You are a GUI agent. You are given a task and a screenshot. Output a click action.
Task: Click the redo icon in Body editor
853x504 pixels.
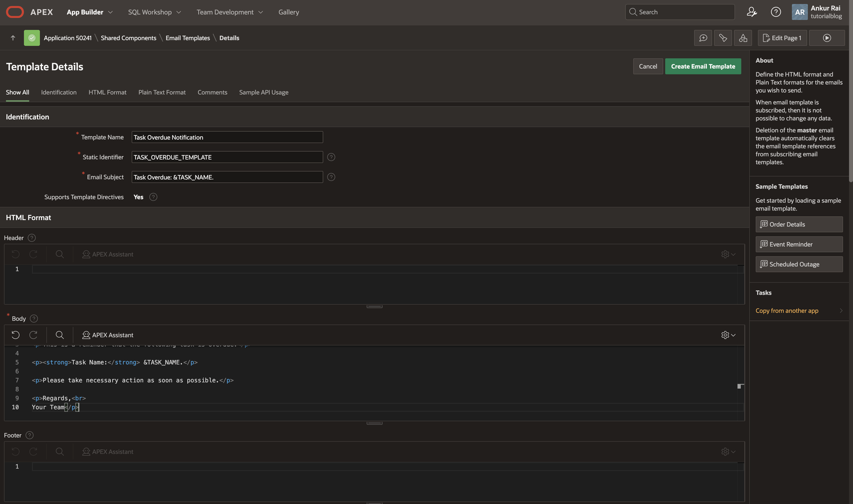point(33,335)
